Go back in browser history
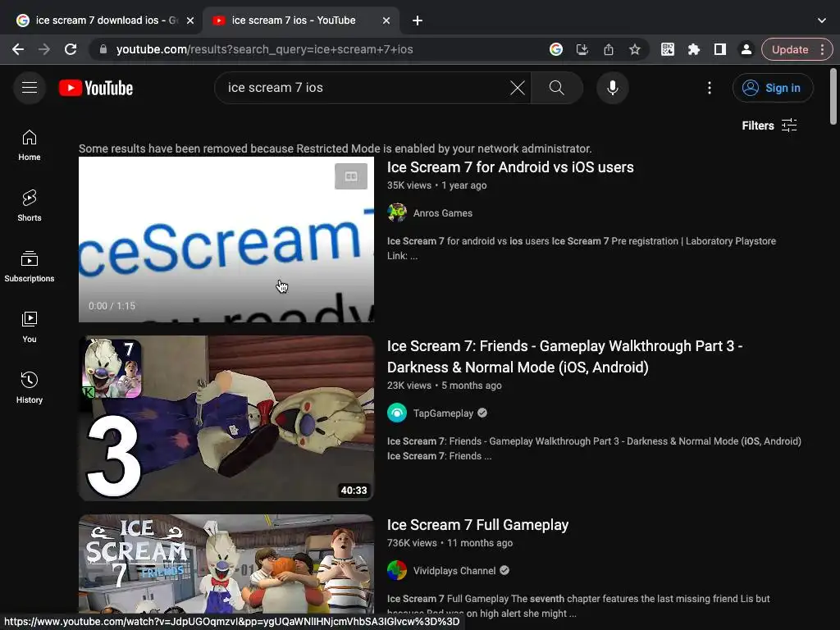 click(18, 49)
